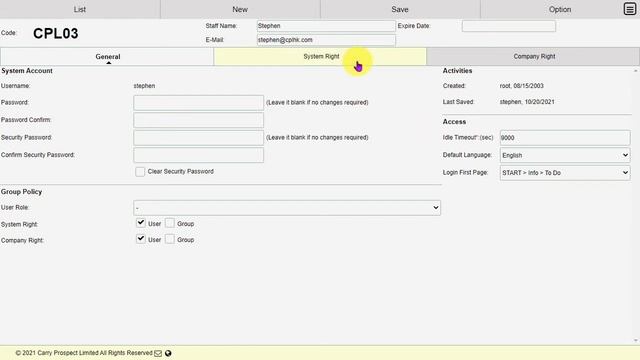The image size is (640, 360).
Task: Click the Save button in top bar
Action: [x=400, y=9]
